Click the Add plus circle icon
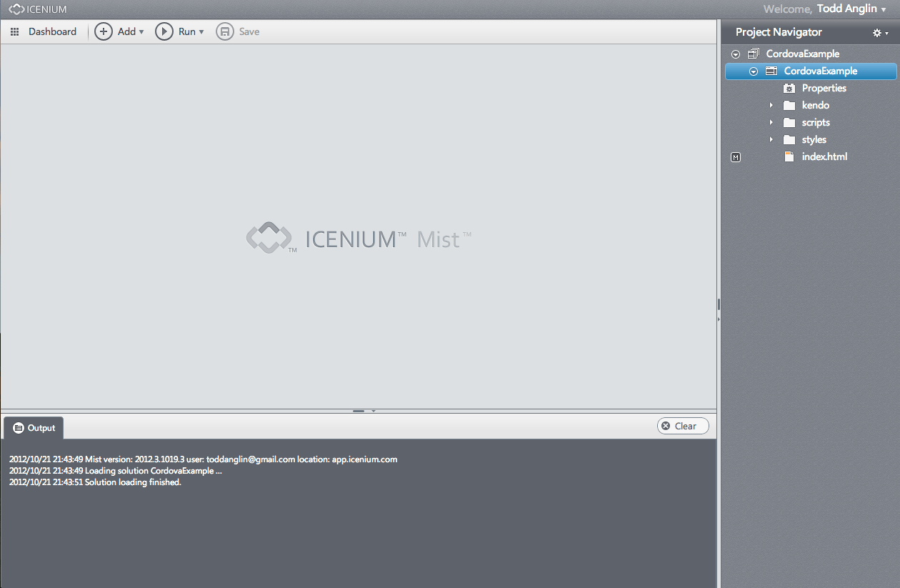 [104, 31]
